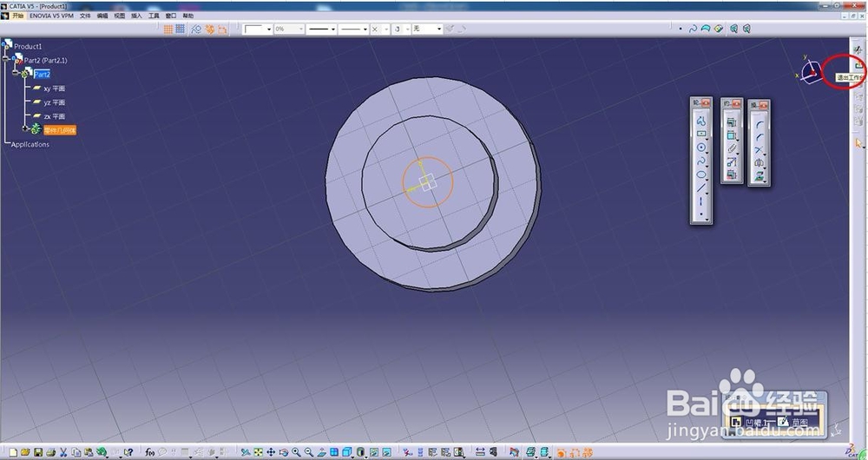Click the Sketch icon on right sidebar

[858, 49]
